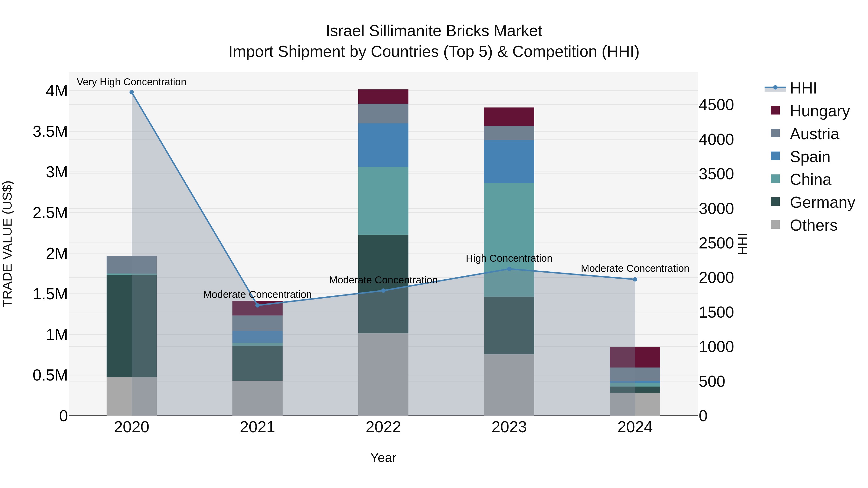Click the 2021 Germany bar segment
Screen dimensions: 868x488
tap(258, 363)
